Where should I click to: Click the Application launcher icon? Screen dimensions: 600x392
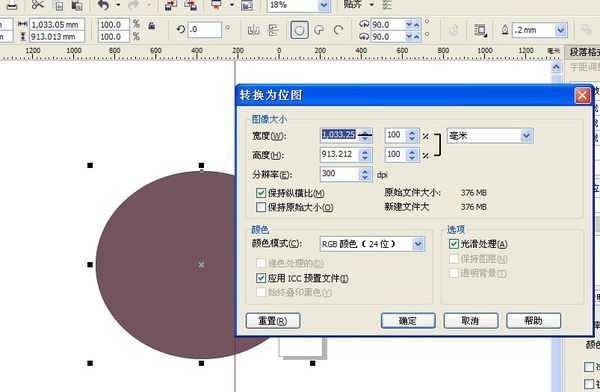pos(217,5)
